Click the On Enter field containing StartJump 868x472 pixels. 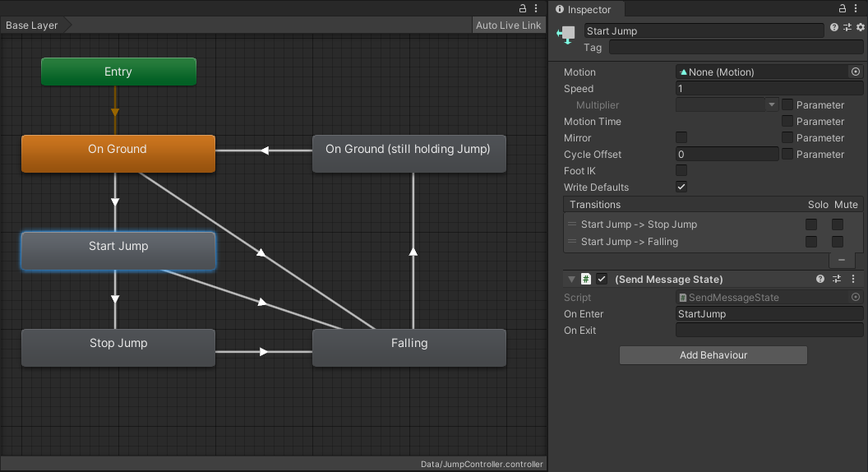tap(769, 313)
